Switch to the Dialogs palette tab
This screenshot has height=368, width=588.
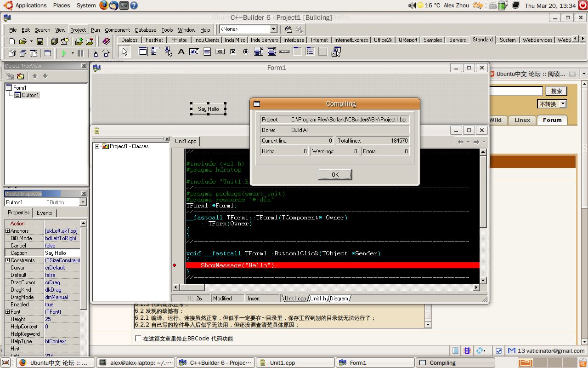129,40
